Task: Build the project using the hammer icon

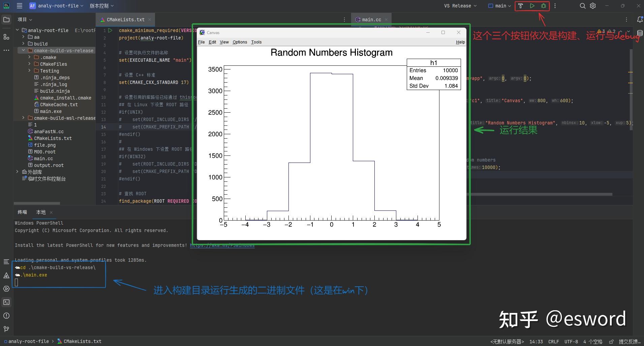Action: click(x=521, y=6)
